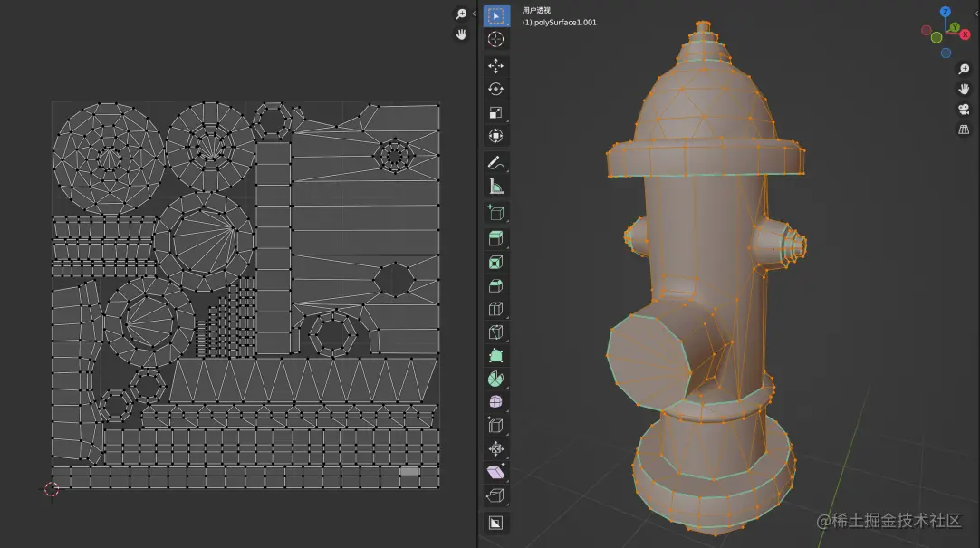Click the negative Y olive gizmo circle
The height and width of the screenshot is (548, 980).
pyautogui.click(x=937, y=37)
